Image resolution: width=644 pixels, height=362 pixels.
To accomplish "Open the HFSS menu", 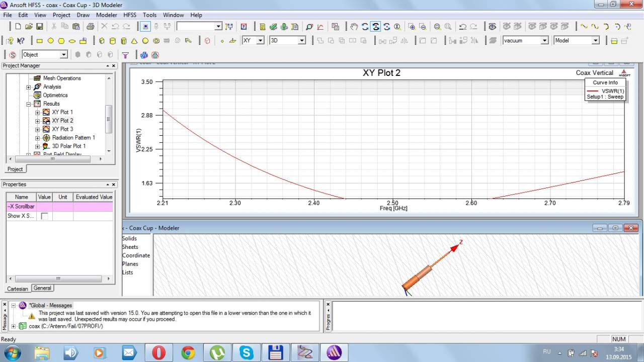I will (x=130, y=15).
